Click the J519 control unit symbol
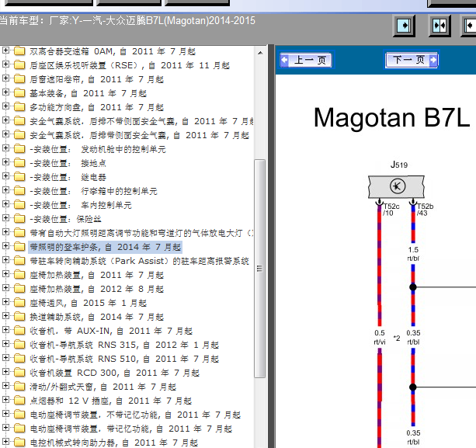The height and width of the screenshot is (448, 476). [397, 186]
